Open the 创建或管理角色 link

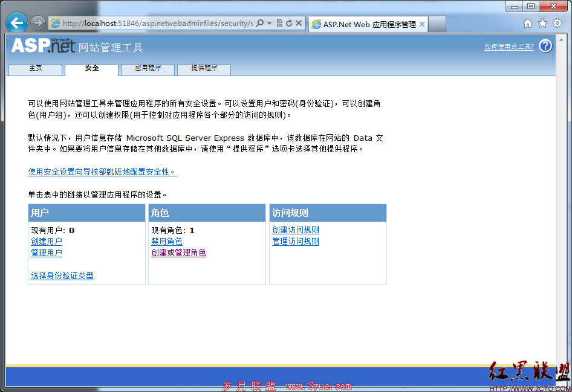tap(178, 252)
